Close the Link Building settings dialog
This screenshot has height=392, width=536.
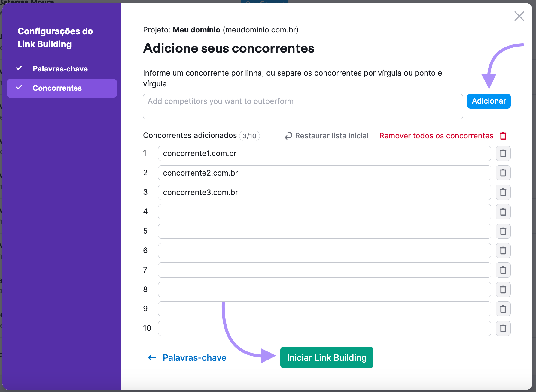(x=519, y=16)
